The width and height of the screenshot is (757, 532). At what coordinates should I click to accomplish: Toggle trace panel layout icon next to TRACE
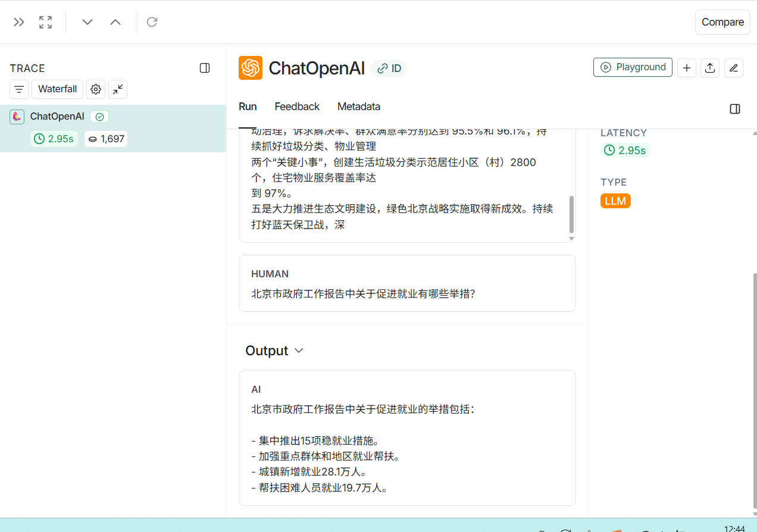(x=205, y=68)
